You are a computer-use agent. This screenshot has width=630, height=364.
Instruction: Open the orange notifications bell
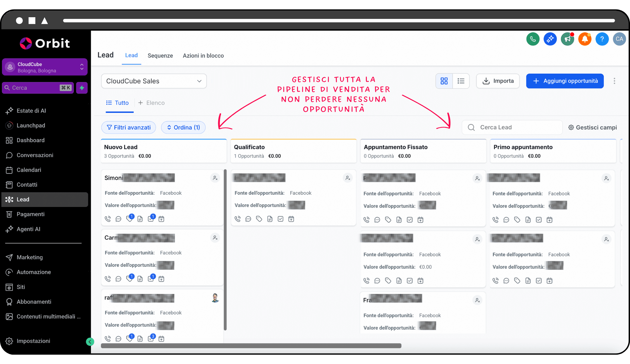click(x=585, y=39)
